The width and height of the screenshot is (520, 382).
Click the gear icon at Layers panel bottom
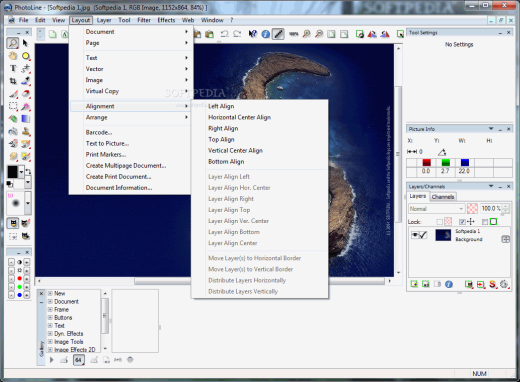tap(504, 284)
